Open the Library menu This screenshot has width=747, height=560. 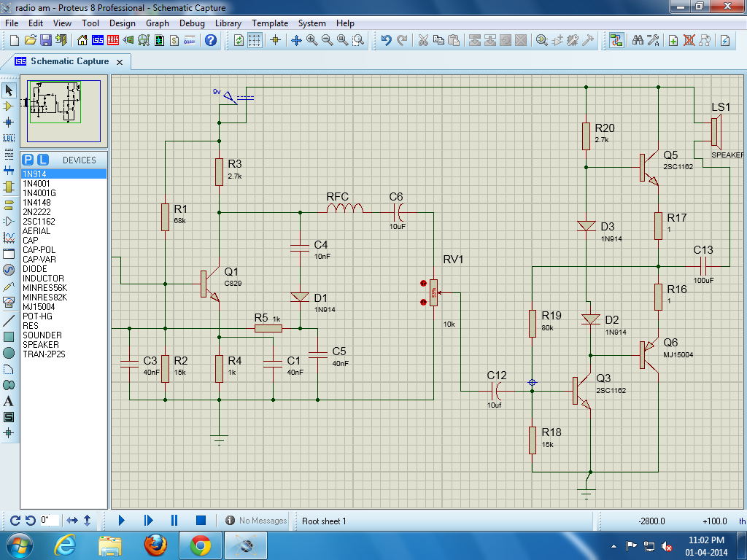coord(228,23)
